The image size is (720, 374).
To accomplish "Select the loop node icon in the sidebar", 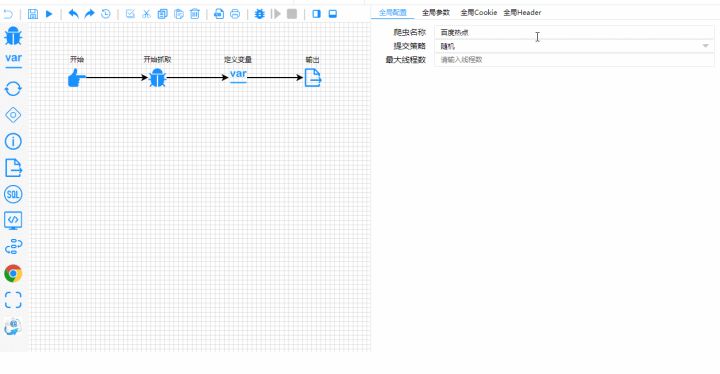I will click(x=13, y=89).
